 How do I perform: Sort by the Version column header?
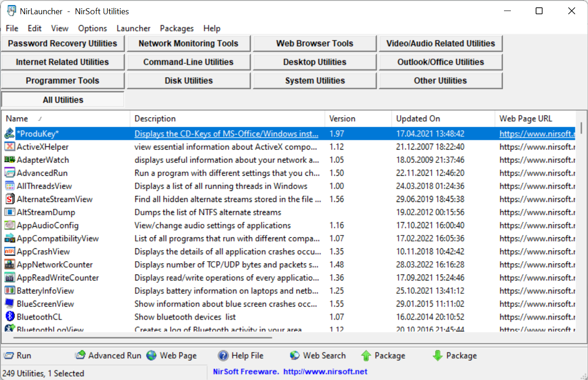[358, 118]
